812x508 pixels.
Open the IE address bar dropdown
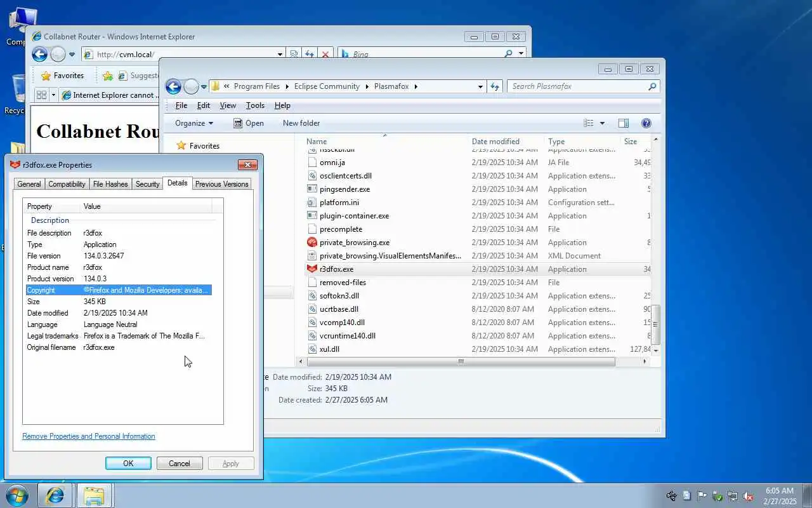pos(280,55)
